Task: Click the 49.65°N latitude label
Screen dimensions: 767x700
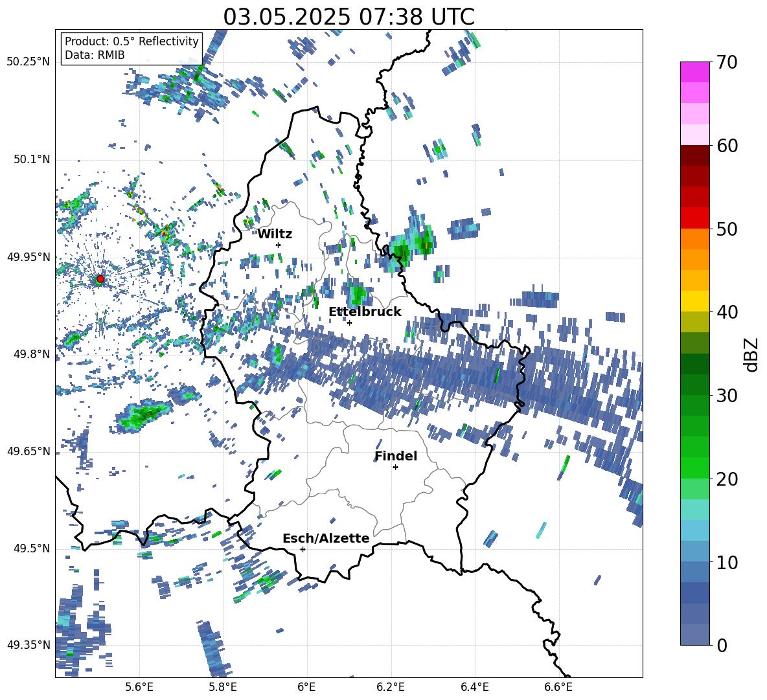Action: click(29, 451)
